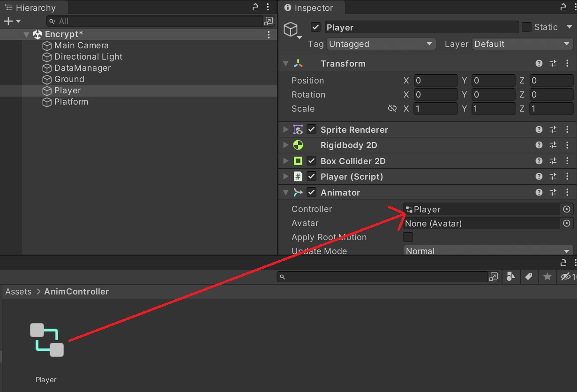Screen dimensions: 577x392
Task: Open Transform component context menu
Action: click(x=567, y=63)
